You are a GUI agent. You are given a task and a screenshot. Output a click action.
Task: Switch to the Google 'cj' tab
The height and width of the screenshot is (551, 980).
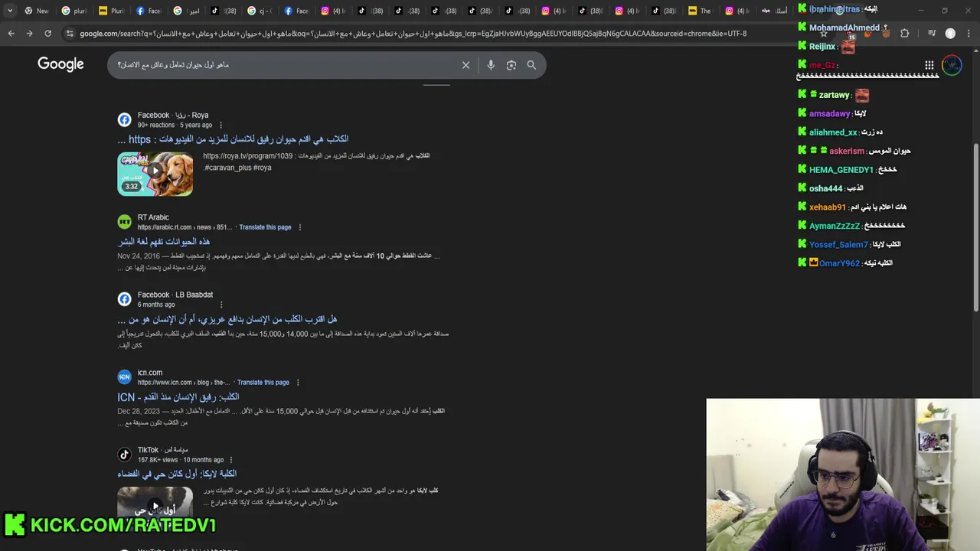259,11
